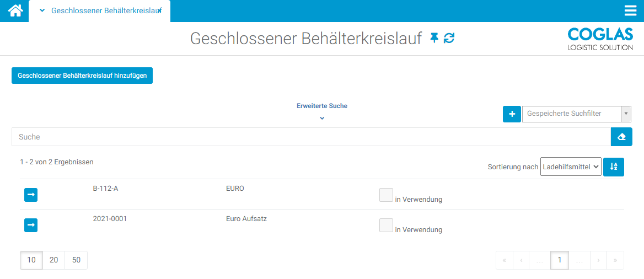The height and width of the screenshot is (279, 644).
Task: Toggle in Verwendung checkbox for B-112-A
Action: (386, 195)
